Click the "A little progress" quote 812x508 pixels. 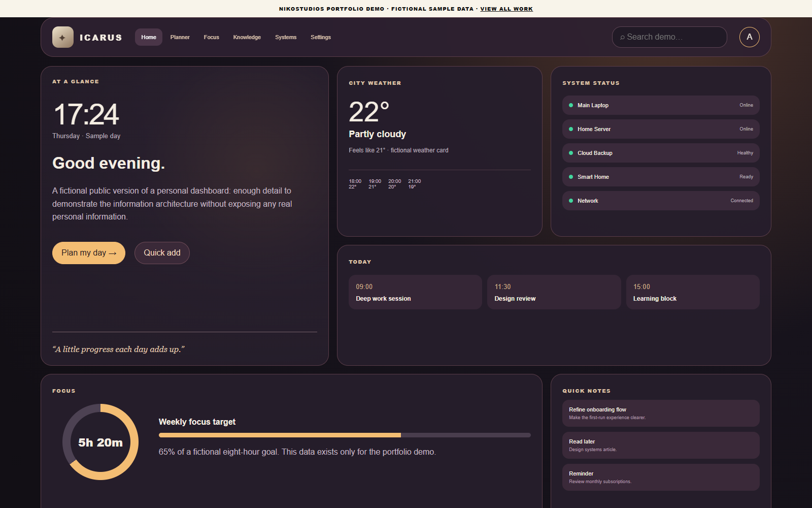118,349
